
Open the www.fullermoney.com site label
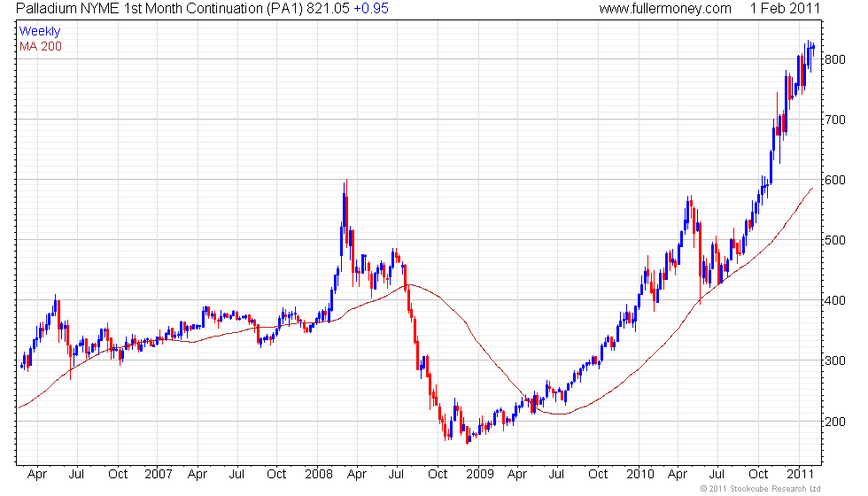click(665, 9)
